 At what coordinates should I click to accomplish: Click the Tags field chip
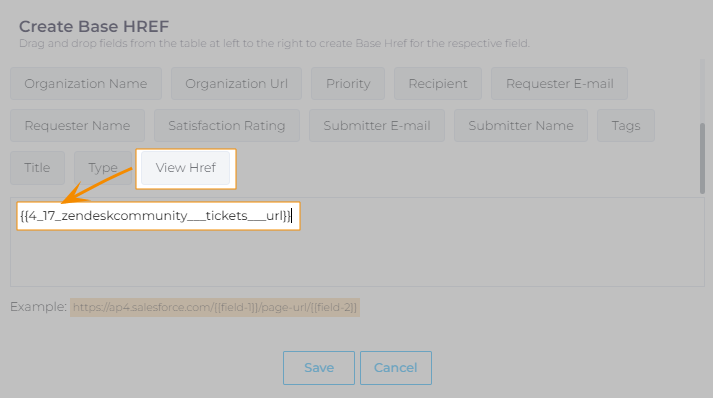(x=626, y=126)
